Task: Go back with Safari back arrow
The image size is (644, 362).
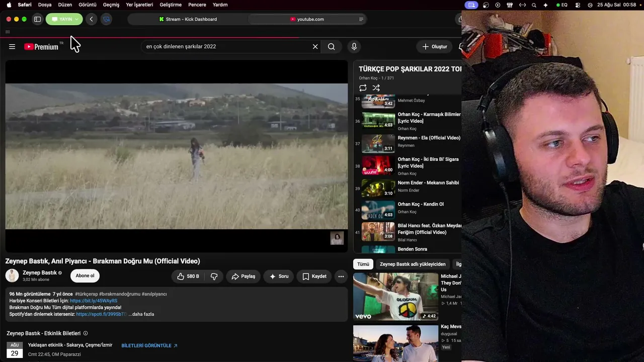Action: [91, 19]
